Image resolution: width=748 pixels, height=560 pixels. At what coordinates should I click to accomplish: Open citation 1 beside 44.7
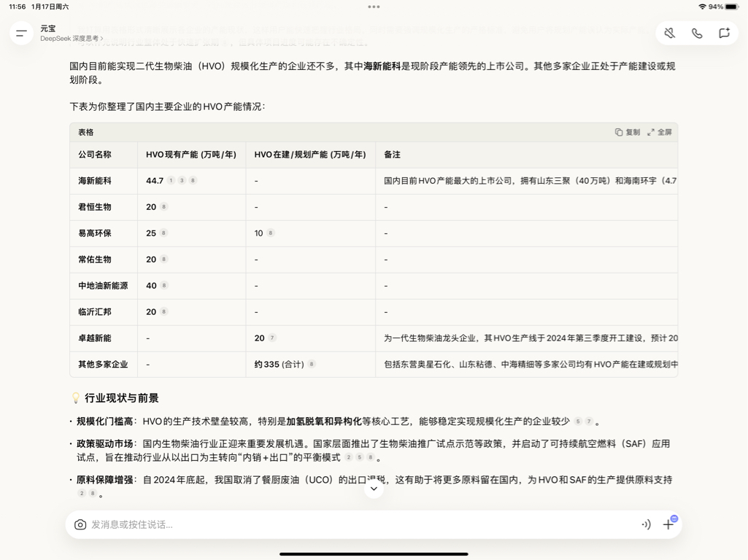[171, 181]
